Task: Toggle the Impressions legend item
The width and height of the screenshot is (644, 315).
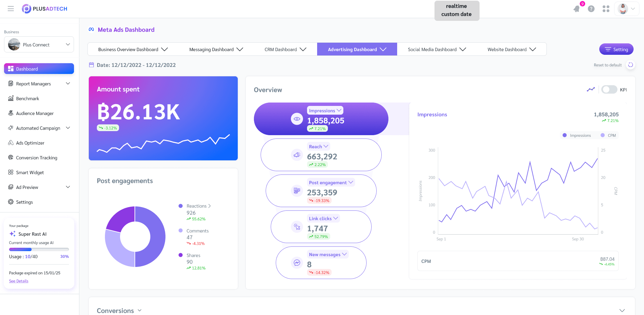Action: pyautogui.click(x=577, y=135)
